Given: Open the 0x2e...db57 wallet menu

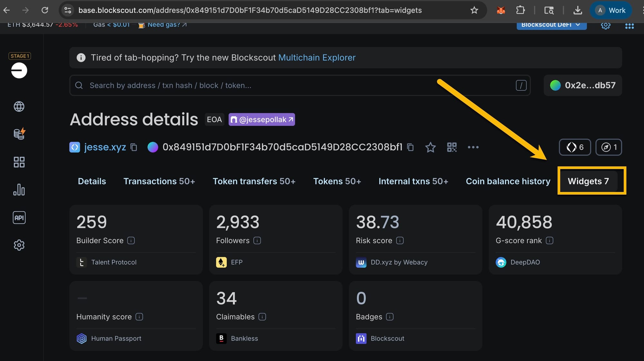Looking at the screenshot, I should pyautogui.click(x=582, y=85).
